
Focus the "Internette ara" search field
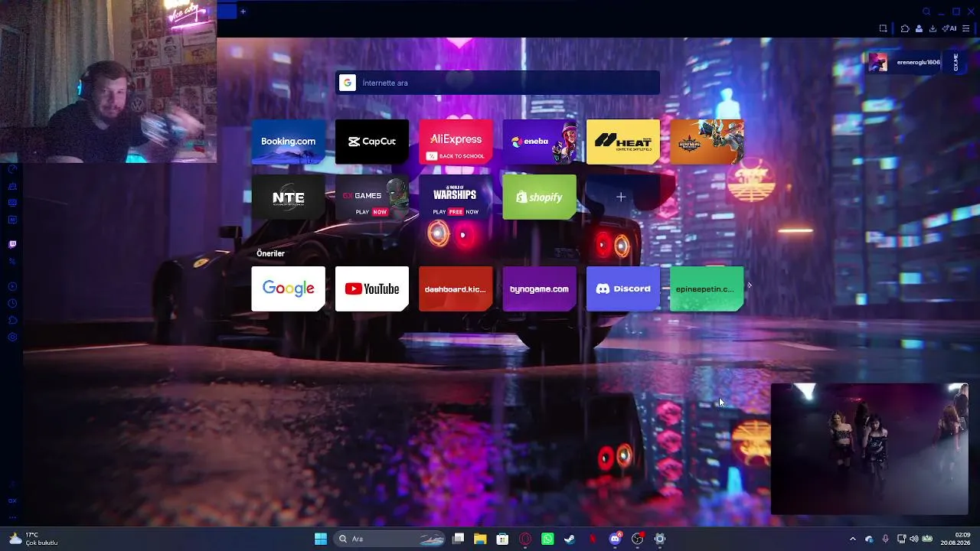tap(498, 83)
